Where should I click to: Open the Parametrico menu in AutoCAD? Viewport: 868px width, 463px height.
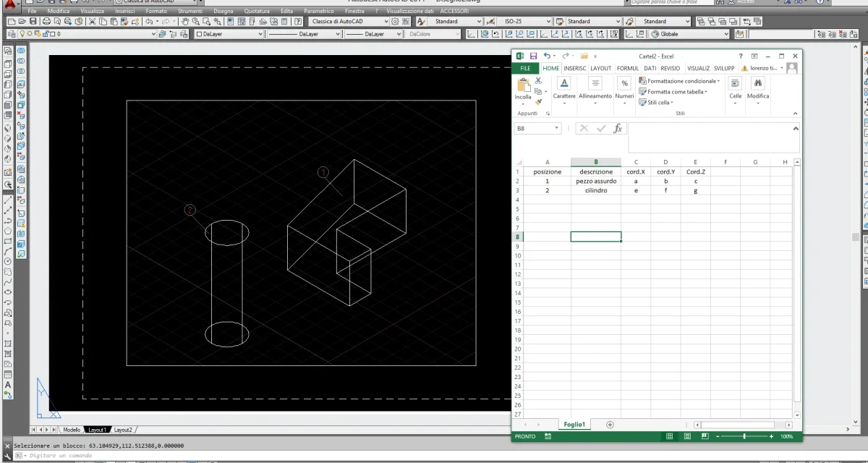pyautogui.click(x=319, y=12)
